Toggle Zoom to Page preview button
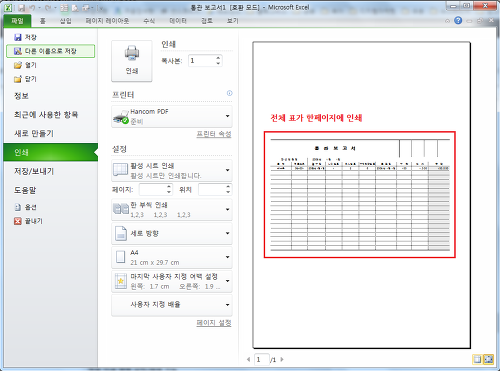The image size is (500, 371). coord(488,359)
